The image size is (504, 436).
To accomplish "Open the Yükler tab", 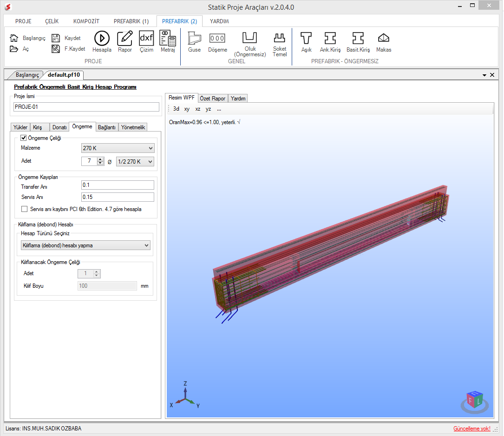I will point(20,127).
